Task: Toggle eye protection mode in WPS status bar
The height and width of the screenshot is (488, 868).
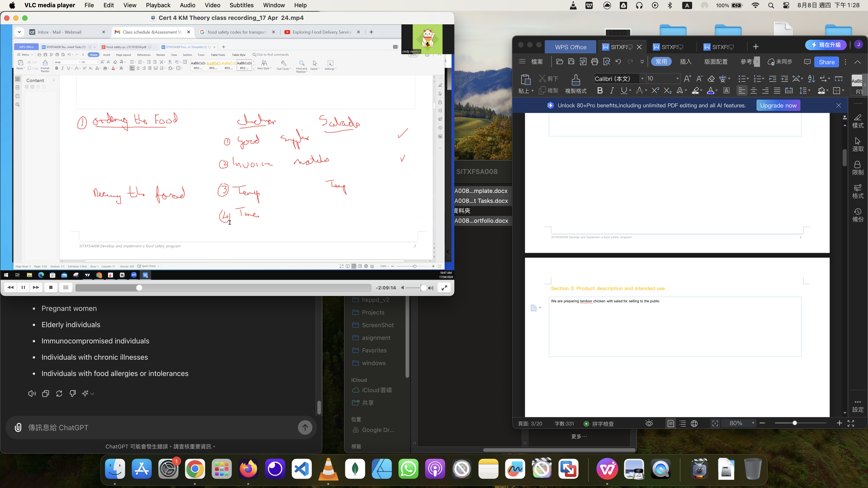Action: [x=649, y=423]
